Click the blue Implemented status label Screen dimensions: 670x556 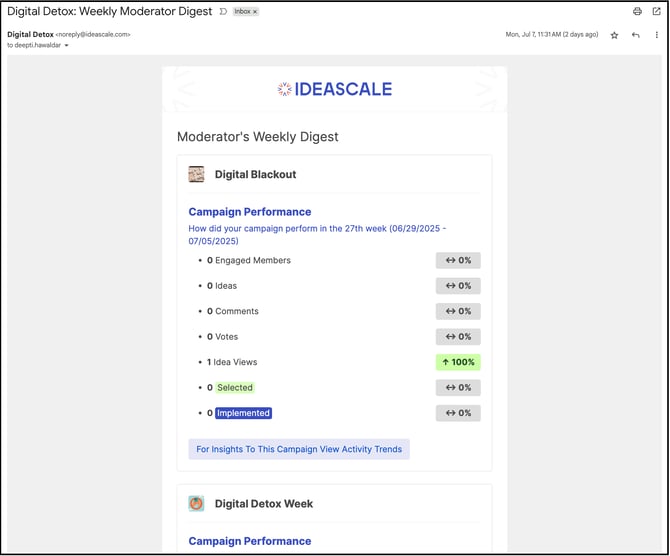[243, 413]
